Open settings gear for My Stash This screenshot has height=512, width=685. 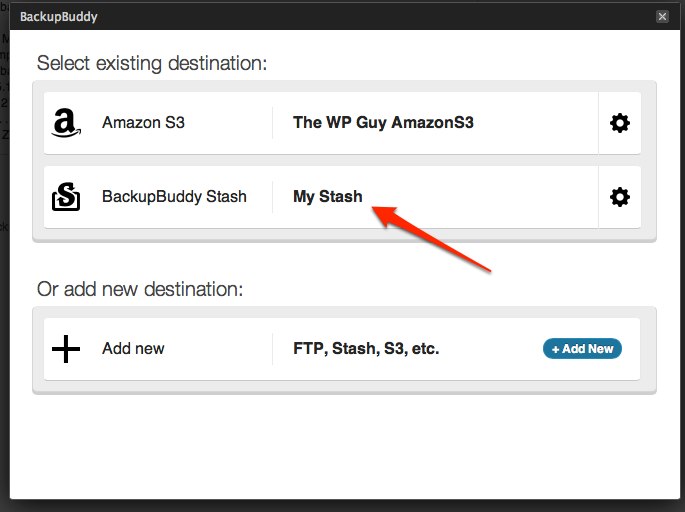pyautogui.click(x=619, y=197)
